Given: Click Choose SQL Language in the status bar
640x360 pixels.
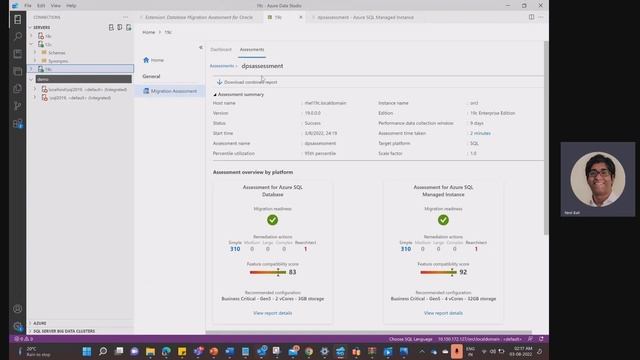Looking at the screenshot, I should pos(411,339).
